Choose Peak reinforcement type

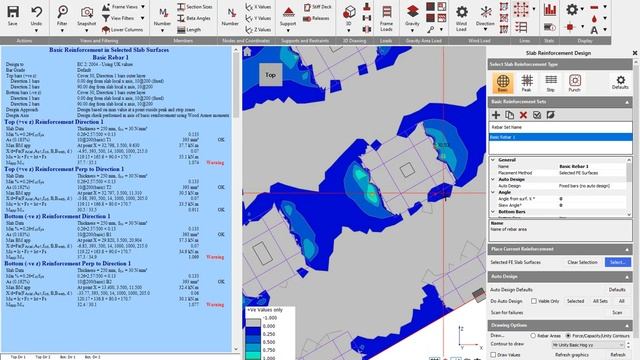pos(527,82)
